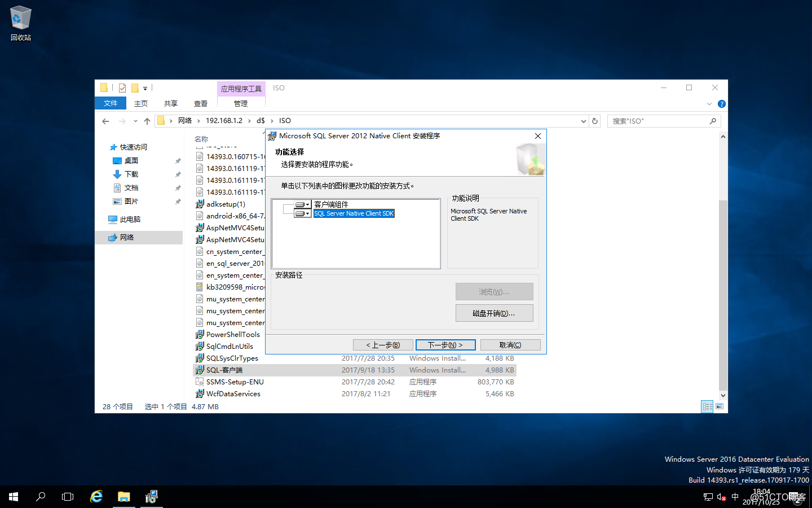Image resolution: width=812 pixels, height=508 pixels.
Task: Open Task View in taskbar
Action: tap(68, 497)
